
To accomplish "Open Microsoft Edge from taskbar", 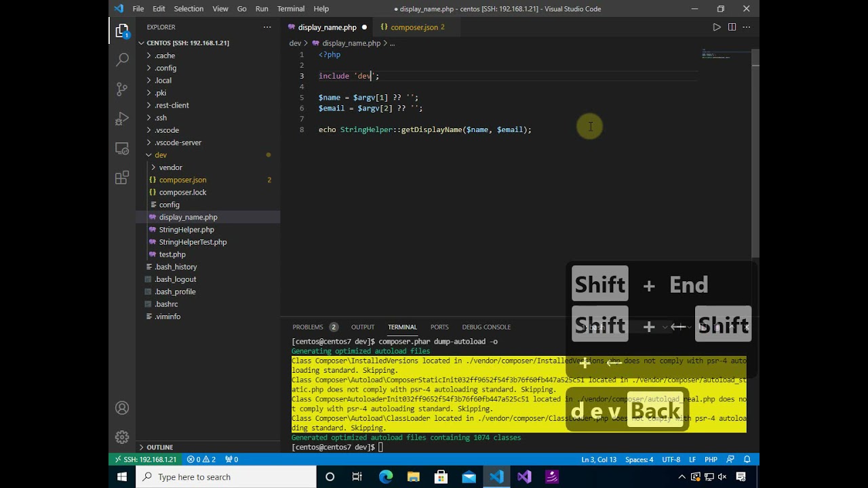I will click(386, 476).
